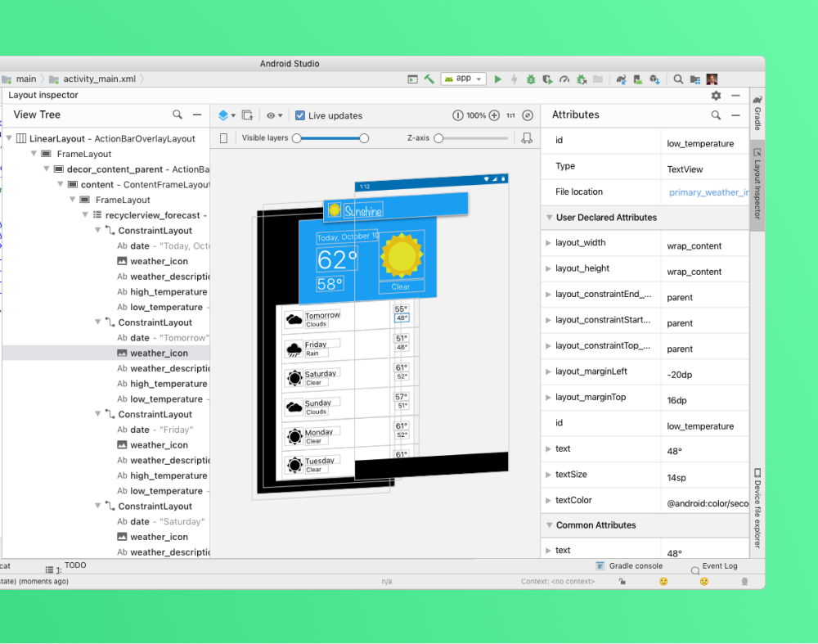Viewport: 818px width, 644px height.
Task: Click the 1:1 actual size button
Action: click(510, 116)
